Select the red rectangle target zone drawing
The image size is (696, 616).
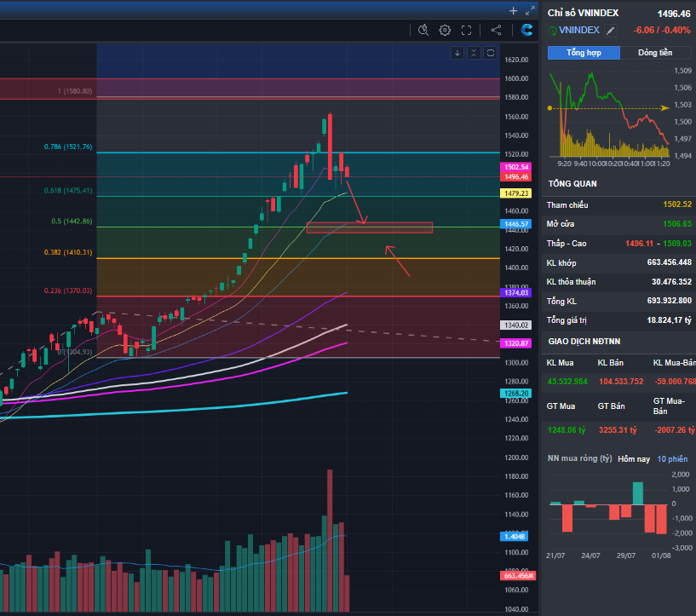click(370, 227)
